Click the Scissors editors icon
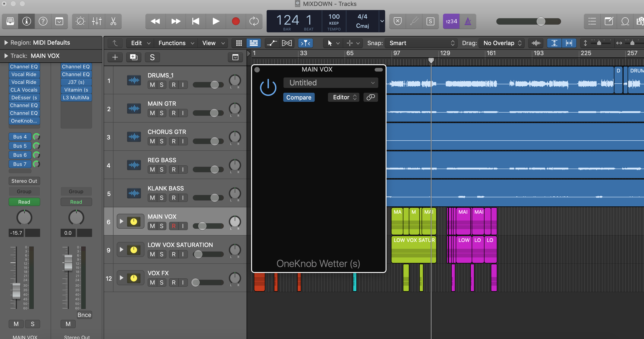The height and width of the screenshot is (339, 644). coord(113,21)
